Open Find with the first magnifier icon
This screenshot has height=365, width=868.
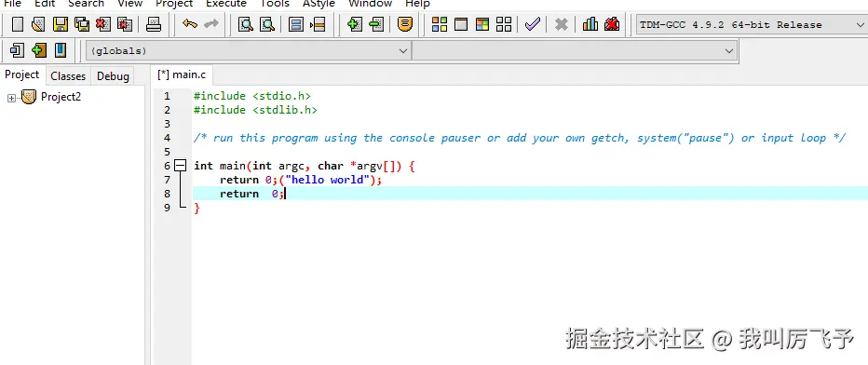click(x=246, y=24)
